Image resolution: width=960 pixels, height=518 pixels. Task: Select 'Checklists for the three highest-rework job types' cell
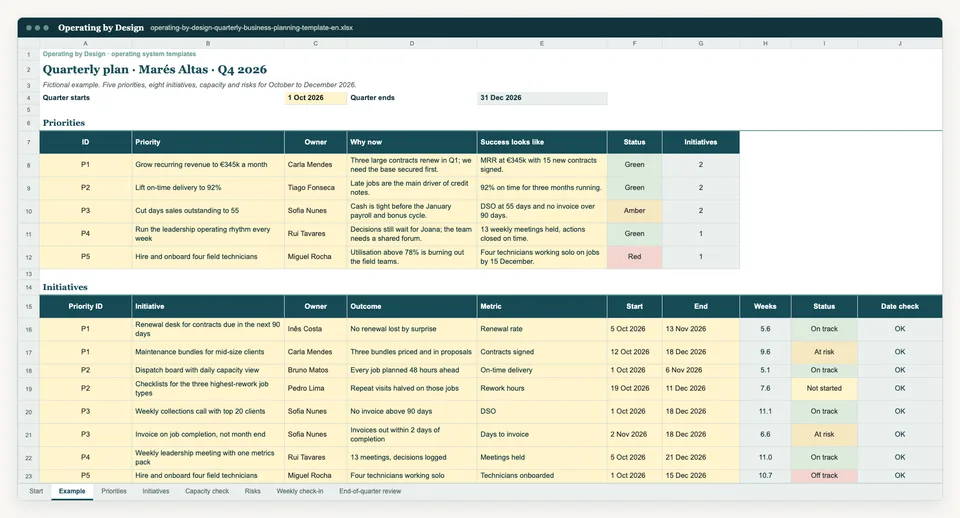(x=208, y=389)
